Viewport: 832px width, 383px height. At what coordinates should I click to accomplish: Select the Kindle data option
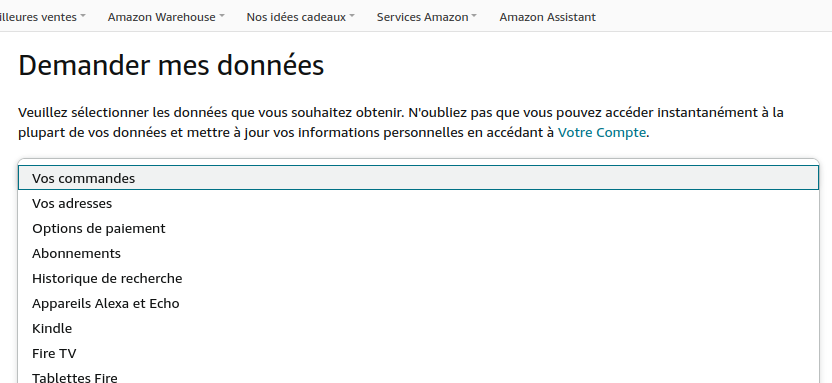point(418,328)
